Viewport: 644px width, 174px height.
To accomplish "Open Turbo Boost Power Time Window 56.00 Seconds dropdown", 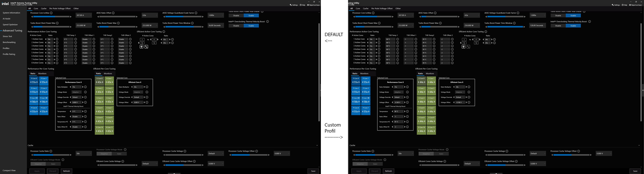I will (216, 25).
